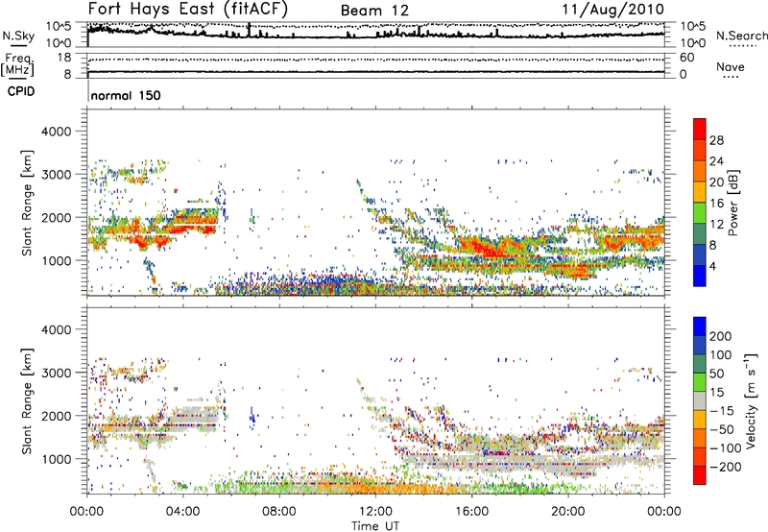The width and height of the screenshot is (768, 532).
Task: Click the gray segment of velocity colorbar
Action: point(700,400)
